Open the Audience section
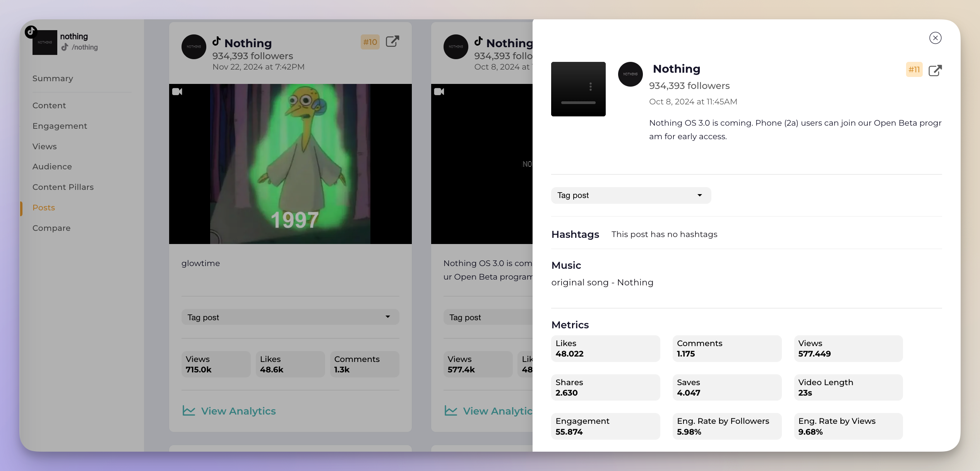The height and width of the screenshot is (471, 980). click(x=52, y=167)
